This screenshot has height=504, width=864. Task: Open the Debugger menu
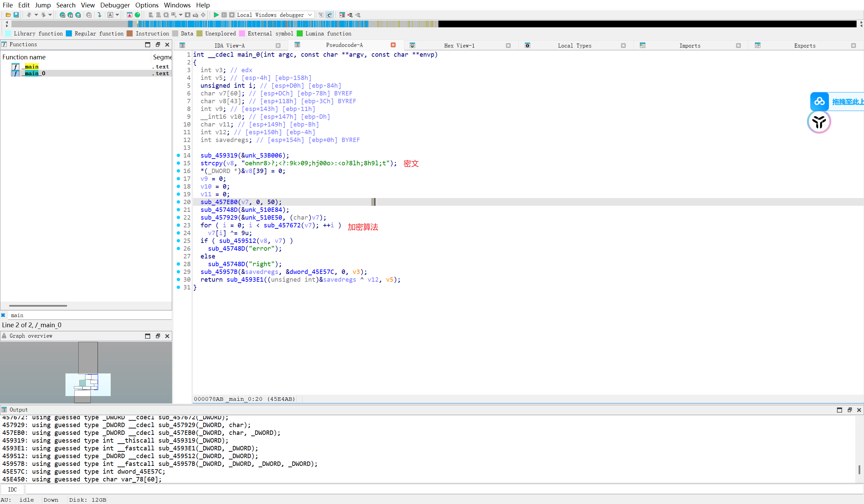coord(115,5)
